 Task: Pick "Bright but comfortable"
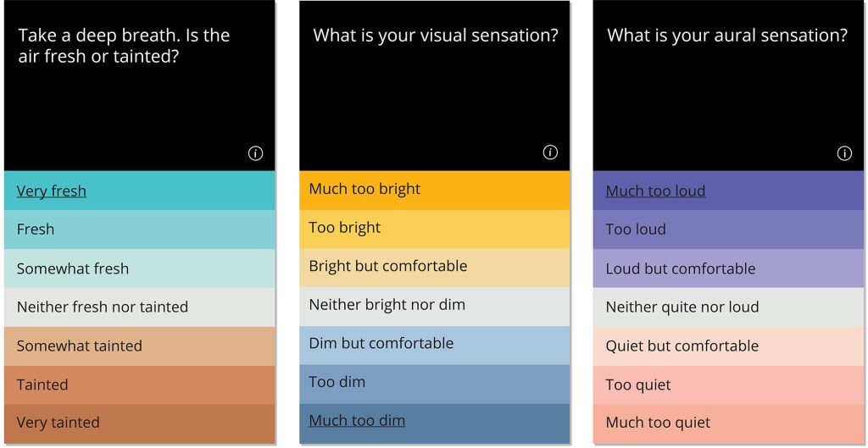coord(388,266)
